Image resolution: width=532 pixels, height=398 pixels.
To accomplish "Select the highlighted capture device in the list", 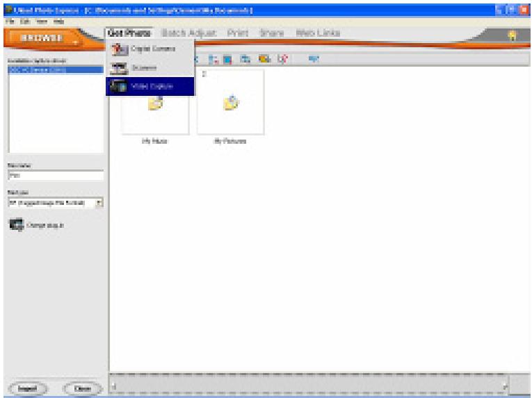I will (x=56, y=70).
